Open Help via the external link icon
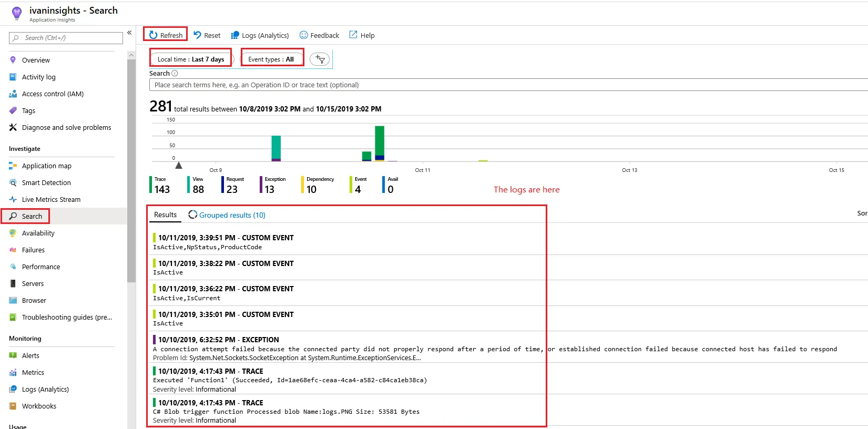This screenshot has width=868, height=429. pos(353,35)
